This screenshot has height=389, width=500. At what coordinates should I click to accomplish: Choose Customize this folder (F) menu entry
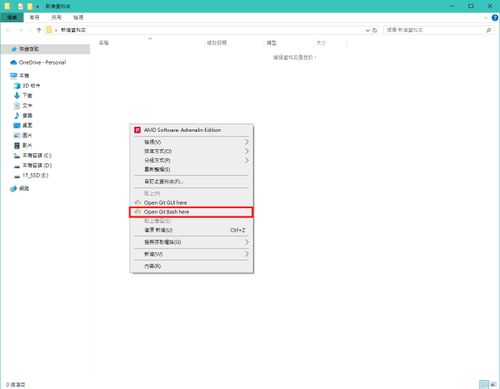191,181
